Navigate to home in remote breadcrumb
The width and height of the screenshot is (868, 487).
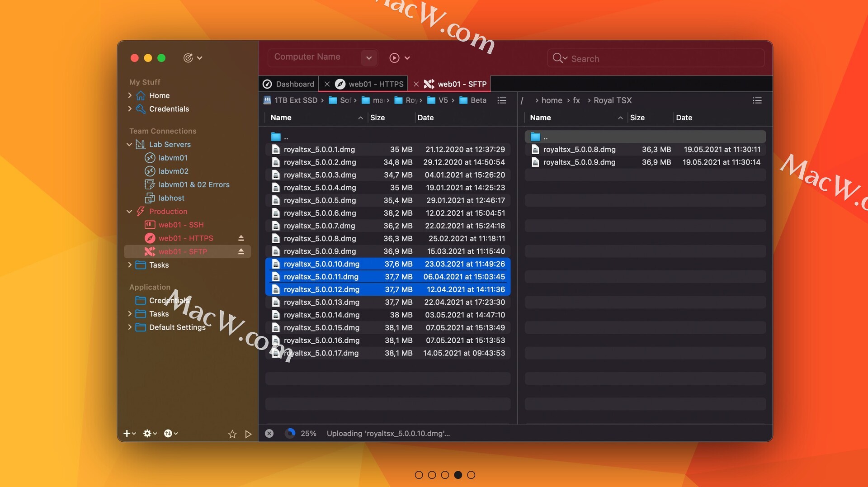click(x=552, y=100)
